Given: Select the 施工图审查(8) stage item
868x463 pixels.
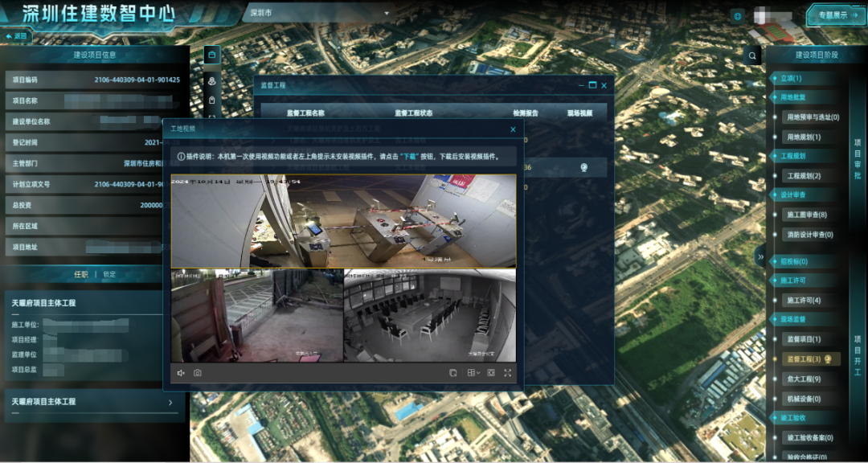Looking at the screenshot, I should (807, 215).
